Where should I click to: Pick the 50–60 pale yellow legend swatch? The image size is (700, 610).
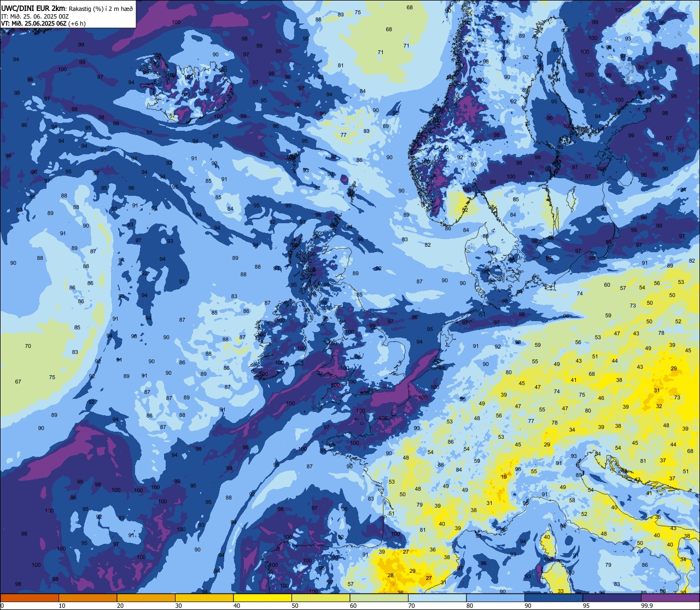321,597
